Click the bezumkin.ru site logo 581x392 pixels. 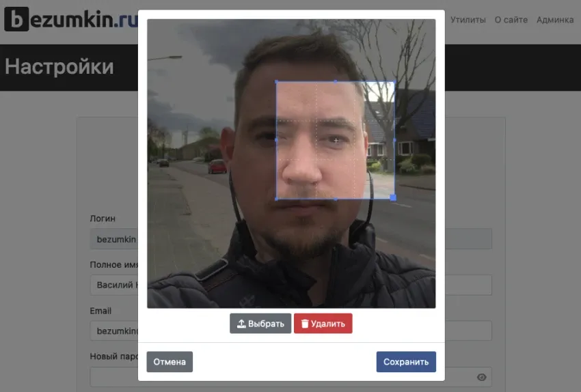coord(71,19)
